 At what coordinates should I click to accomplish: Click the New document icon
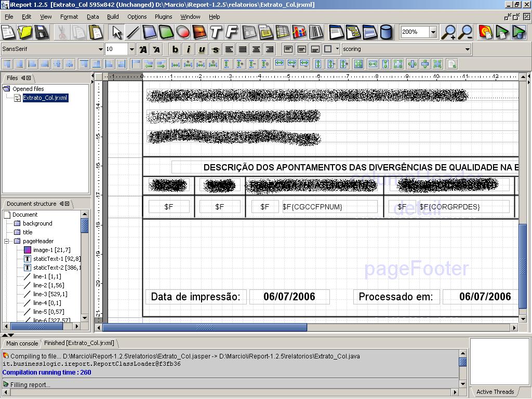pos(8,32)
